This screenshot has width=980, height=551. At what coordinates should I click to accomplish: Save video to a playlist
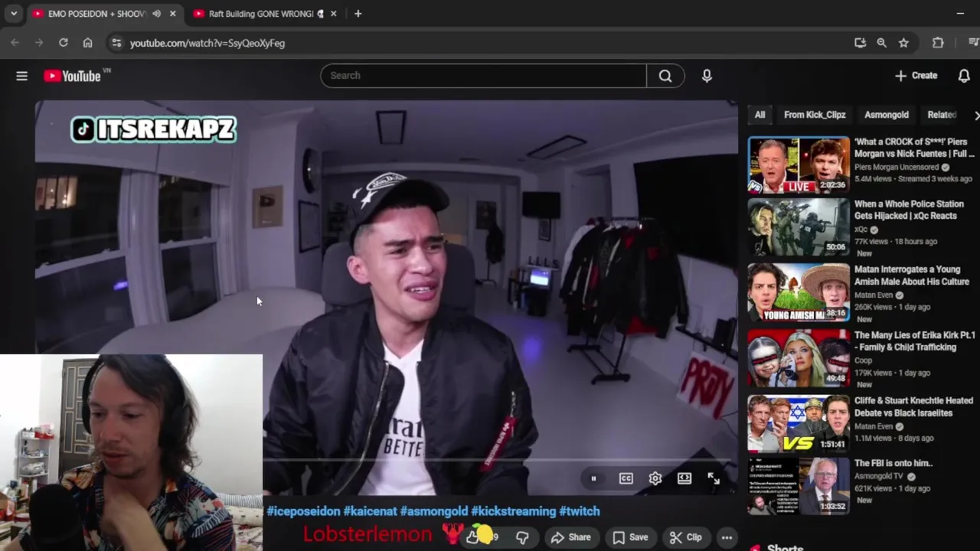click(630, 537)
